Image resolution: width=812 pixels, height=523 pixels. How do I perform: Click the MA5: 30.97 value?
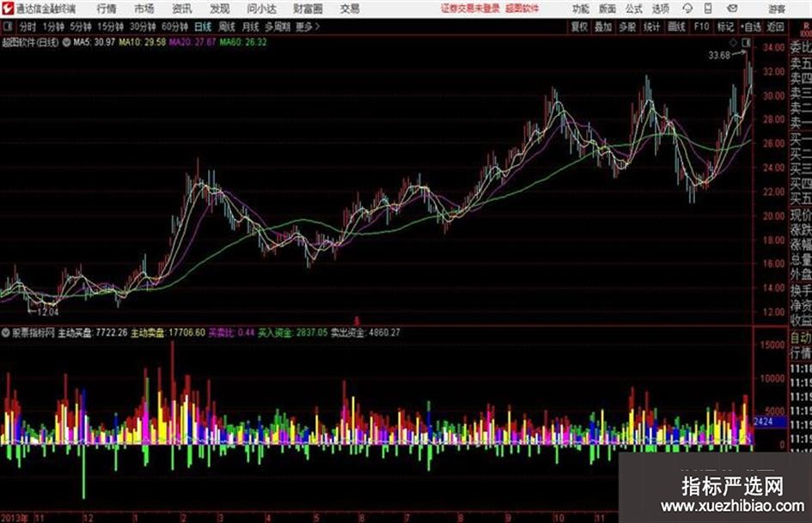(95, 42)
